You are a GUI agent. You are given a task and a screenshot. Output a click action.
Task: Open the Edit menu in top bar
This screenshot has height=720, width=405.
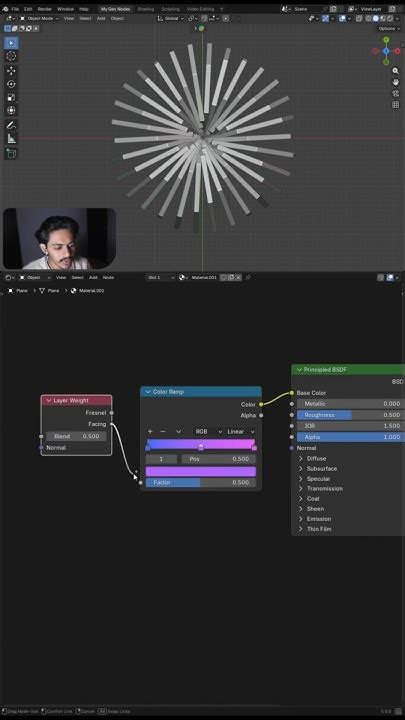(x=28, y=9)
